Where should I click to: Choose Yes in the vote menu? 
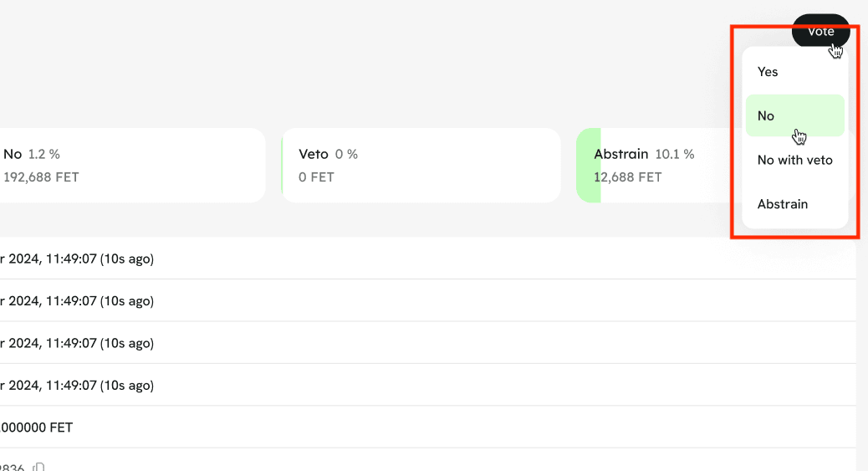768,72
